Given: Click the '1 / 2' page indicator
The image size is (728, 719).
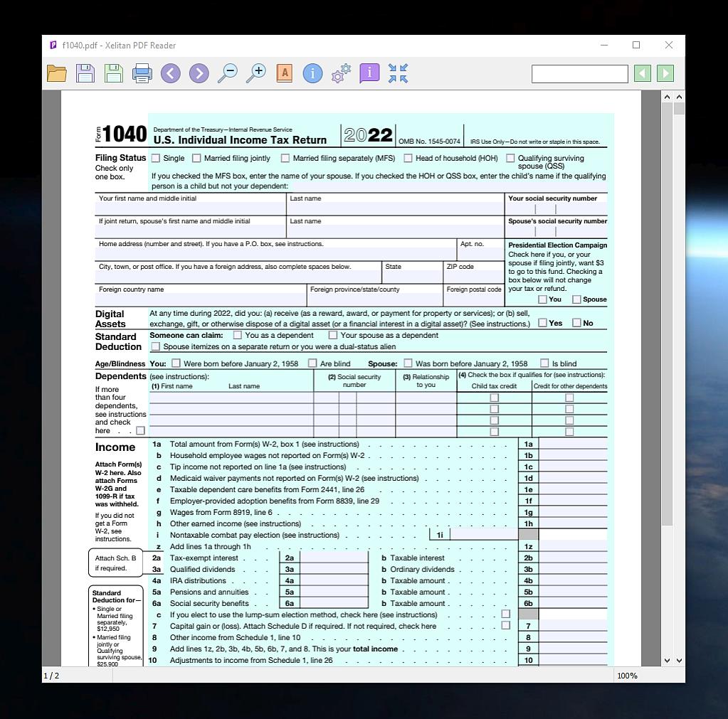Looking at the screenshot, I should 51,676.
